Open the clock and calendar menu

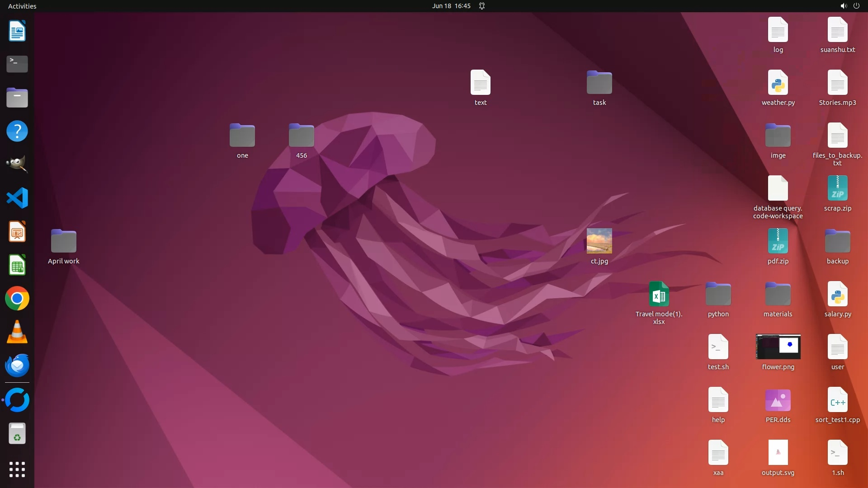(x=451, y=6)
